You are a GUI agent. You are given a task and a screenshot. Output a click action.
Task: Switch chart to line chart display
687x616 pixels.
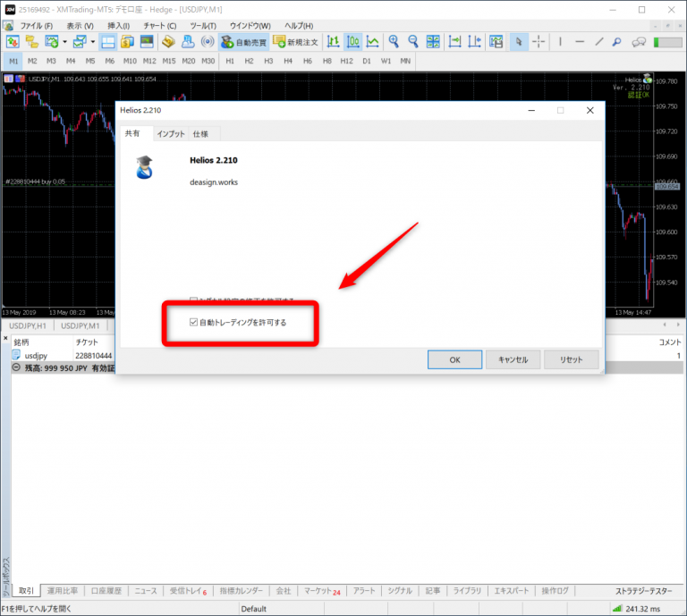tap(372, 42)
